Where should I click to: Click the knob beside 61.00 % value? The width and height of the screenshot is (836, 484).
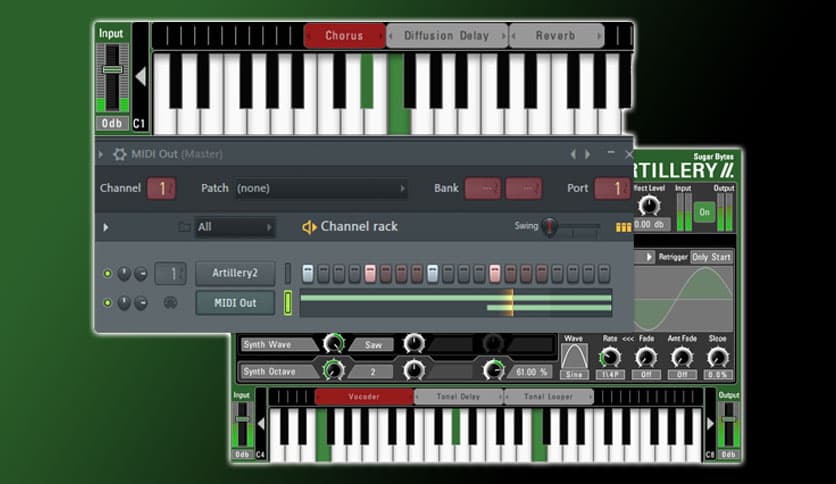(x=494, y=370)
